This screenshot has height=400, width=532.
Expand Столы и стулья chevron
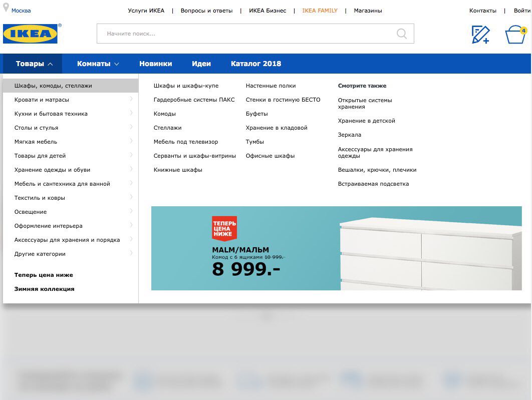tap(131, 127)
